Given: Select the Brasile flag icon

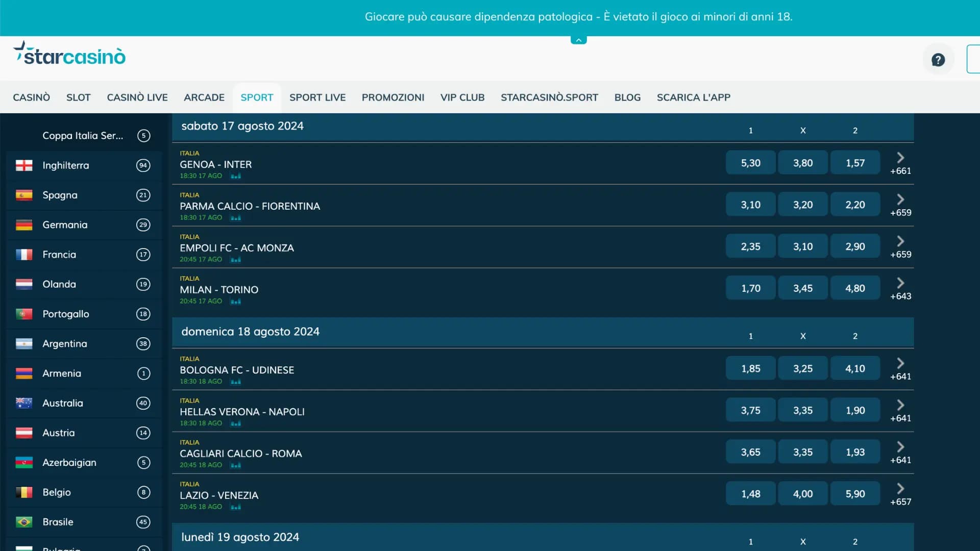Looking at the screenshot, I should [23, 522].
